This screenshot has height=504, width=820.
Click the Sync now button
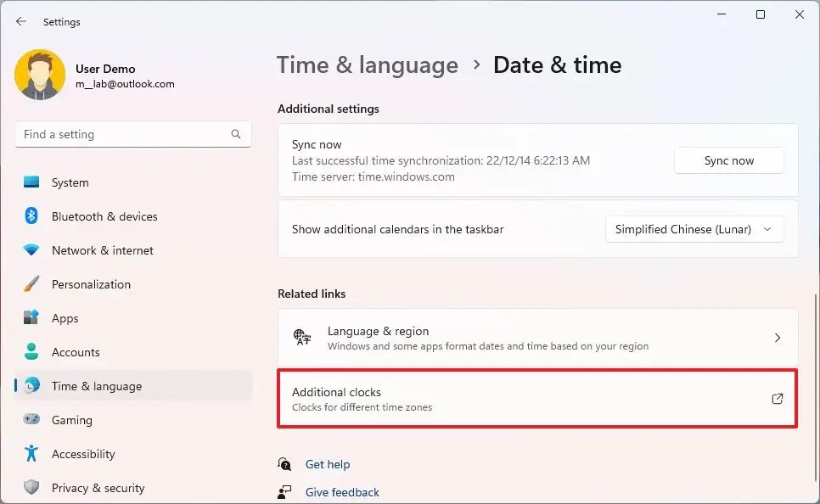pos(729,160)
